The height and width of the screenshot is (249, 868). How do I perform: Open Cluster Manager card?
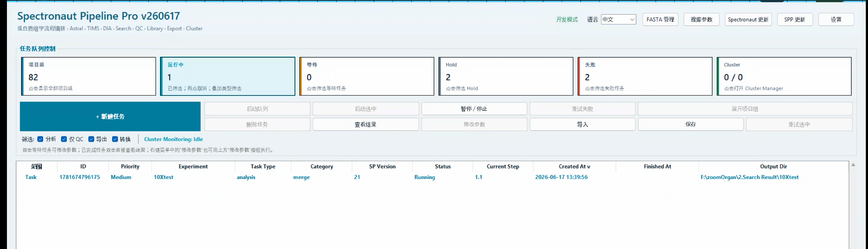(x=784, y=76)
